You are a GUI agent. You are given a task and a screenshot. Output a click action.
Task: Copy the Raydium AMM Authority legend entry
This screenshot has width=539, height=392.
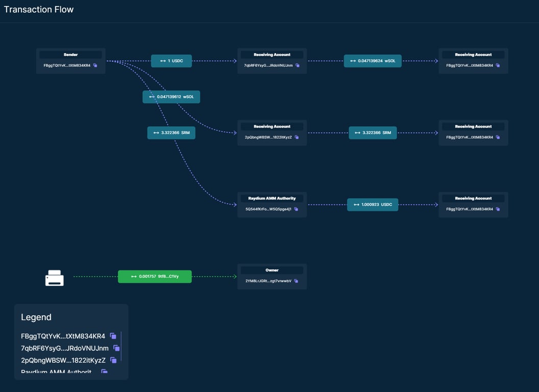104,372
